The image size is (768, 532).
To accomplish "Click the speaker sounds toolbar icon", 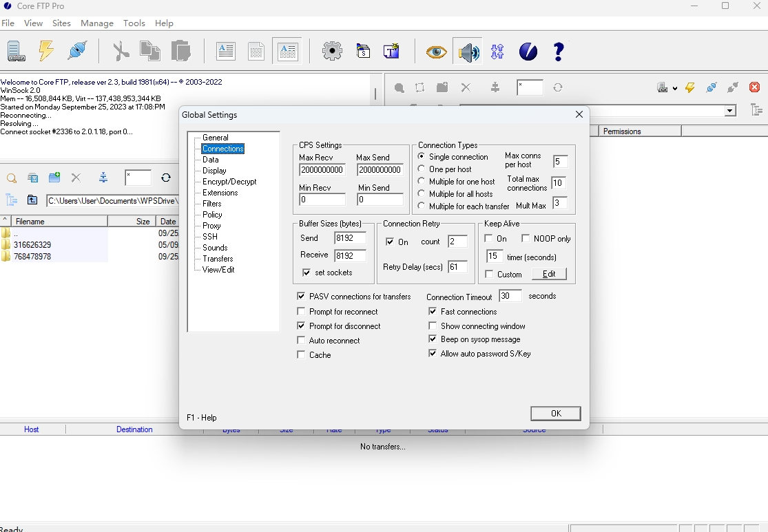I will click(468, 50).
